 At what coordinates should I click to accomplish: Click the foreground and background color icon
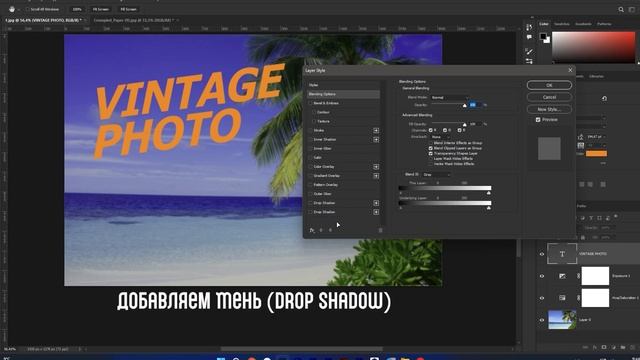[544, 38]
